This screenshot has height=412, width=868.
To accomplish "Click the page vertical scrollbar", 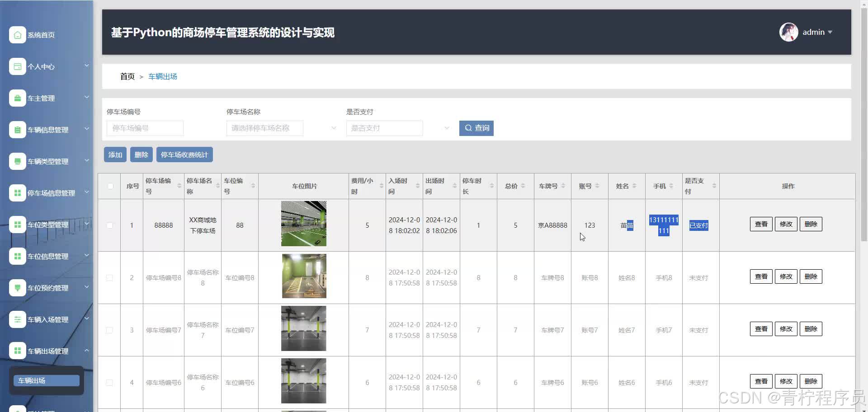I will point(863,136).
